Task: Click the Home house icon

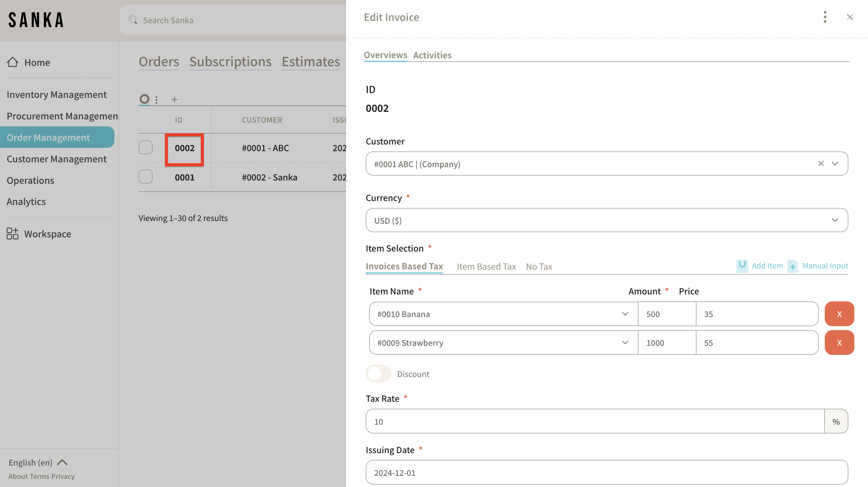Action: 12,62
